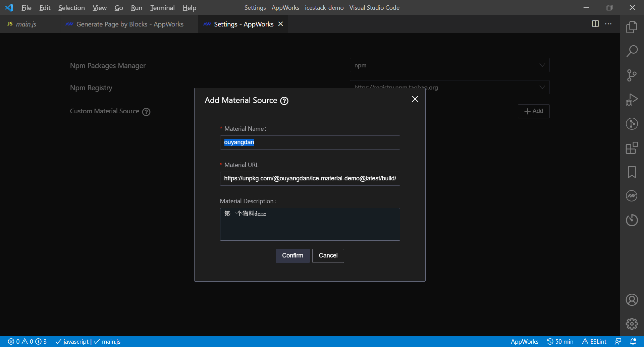Open the Search view icon
This screenshot has width=644, height=347.
632,51
